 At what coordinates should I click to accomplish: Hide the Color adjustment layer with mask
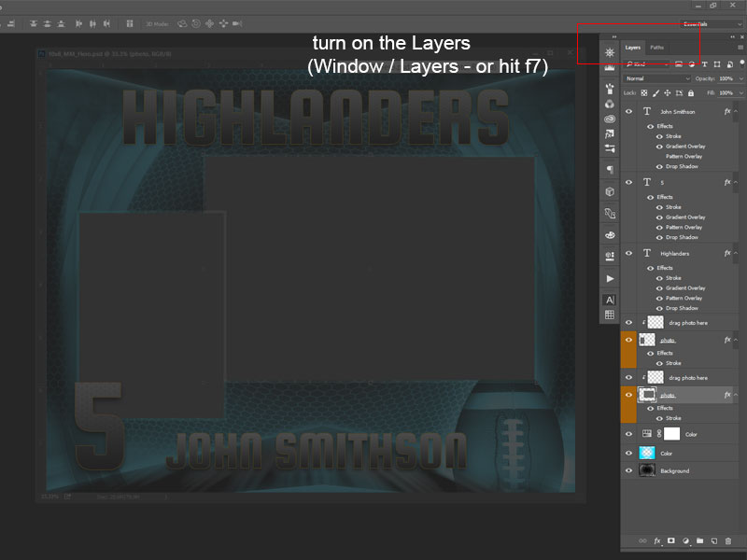[x=628, y=434]
